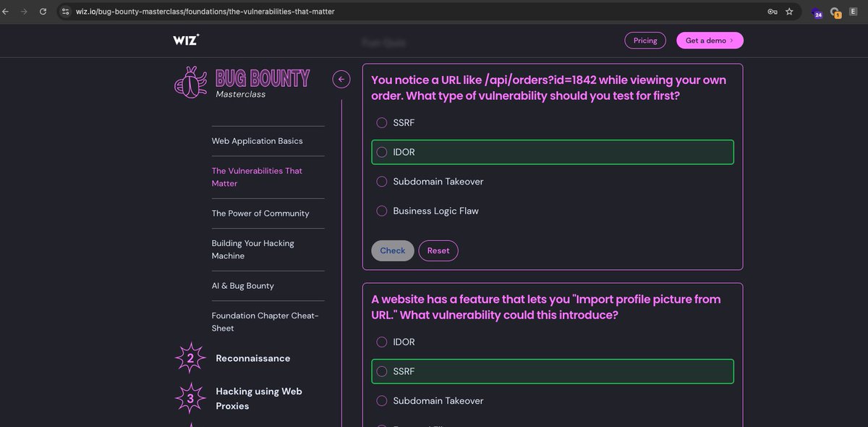The image size is (868, 427).
Task: Select Subdomain Takeover in the first question
Action: pos(382,182)
